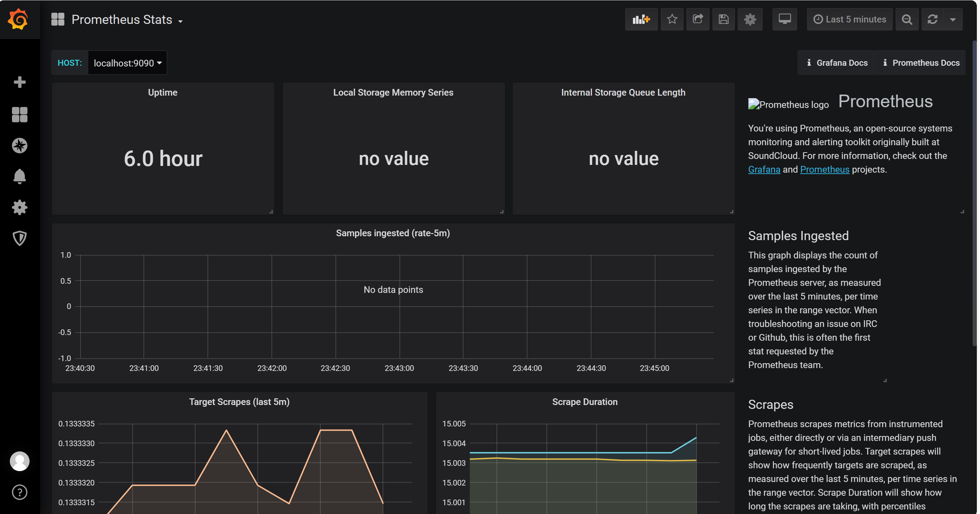Open the Explore compass icon
Image resolution: width=980 pixels, height=514 pixels.
(x=19, y=145)
